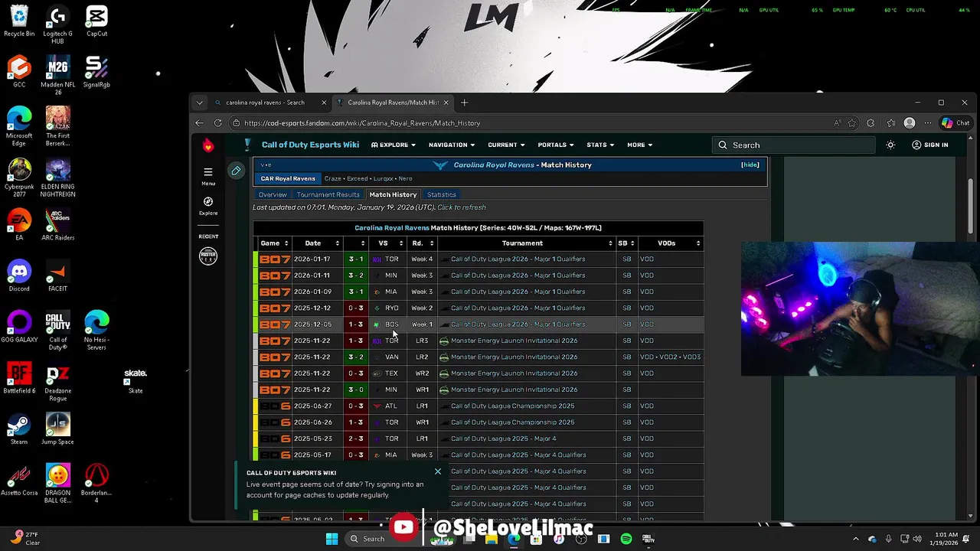Viewport: 980px width, 551px height.
Task: Switch to the Statistics tab
Action: (x=441, y=194)
